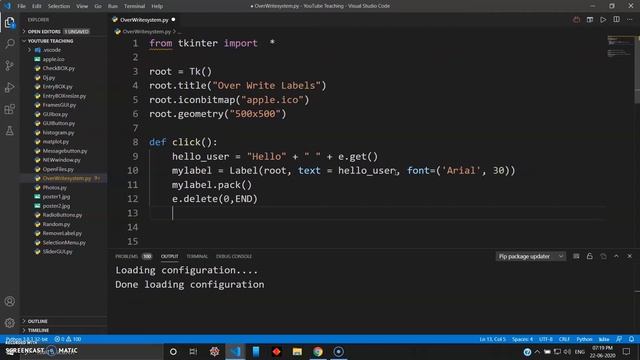Viewport: 640px width, 360px height.
Task: Open the Search view icon
Action: (10, 44)
